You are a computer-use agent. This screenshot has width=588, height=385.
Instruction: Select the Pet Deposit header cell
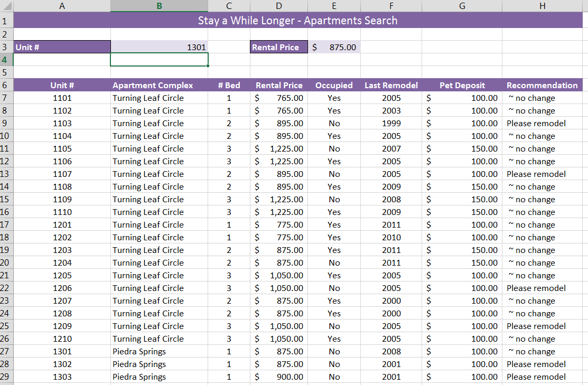(461, 85)
